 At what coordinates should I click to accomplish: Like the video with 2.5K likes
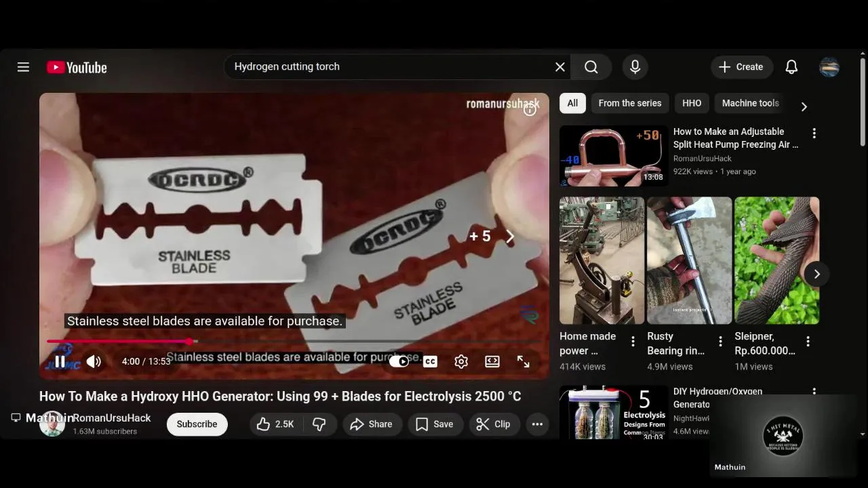pyautogui.click(x=275, y=424)
